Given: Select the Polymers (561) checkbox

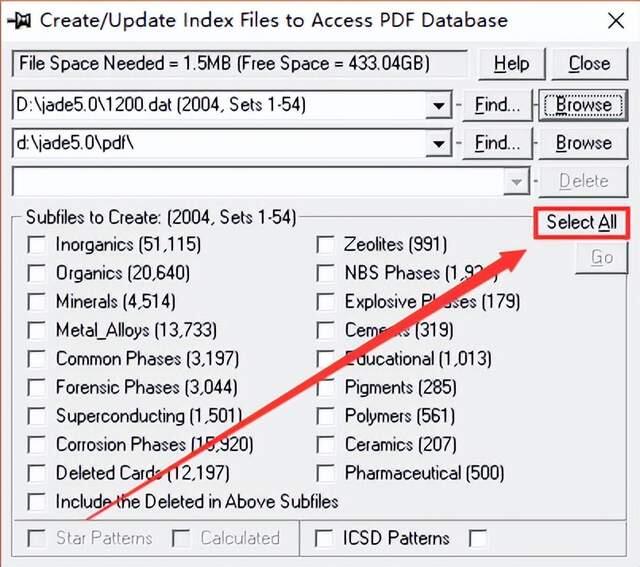Looking at the screenshot, I should tap(325, 416).
